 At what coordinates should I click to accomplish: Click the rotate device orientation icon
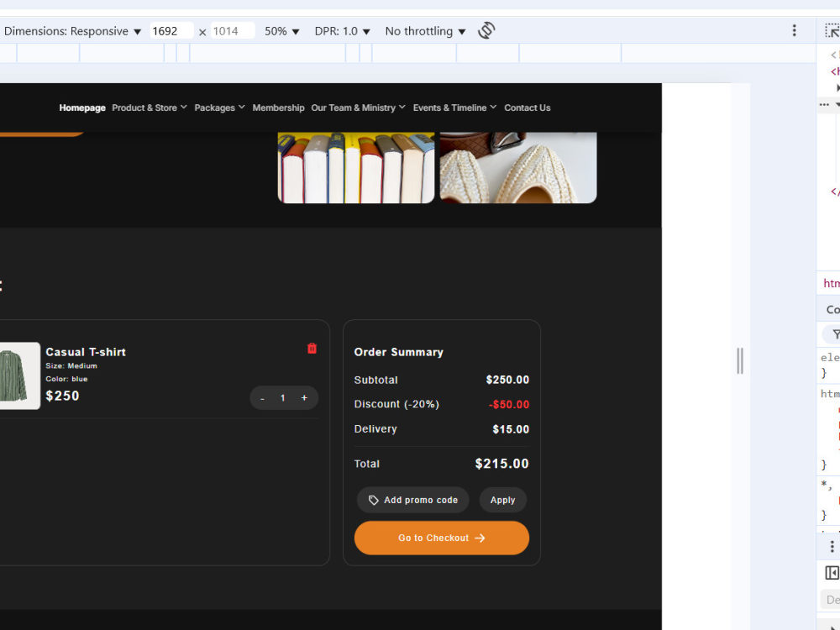[x=486, y=30]
